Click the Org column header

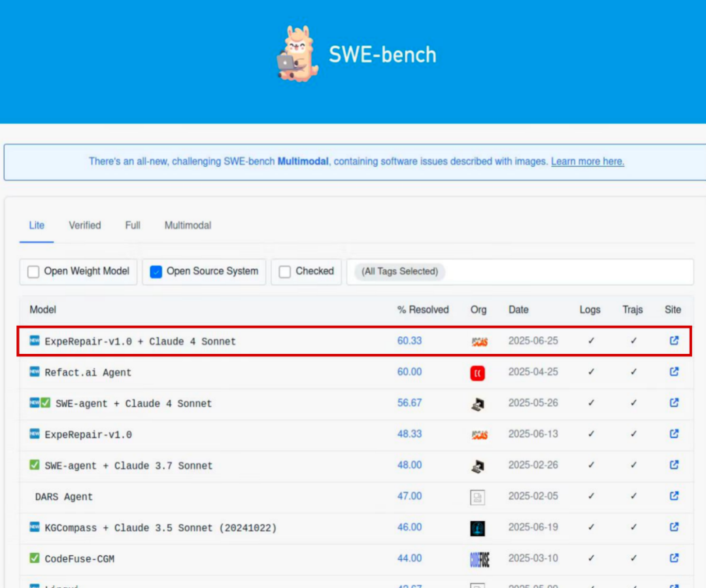(478, 309)
